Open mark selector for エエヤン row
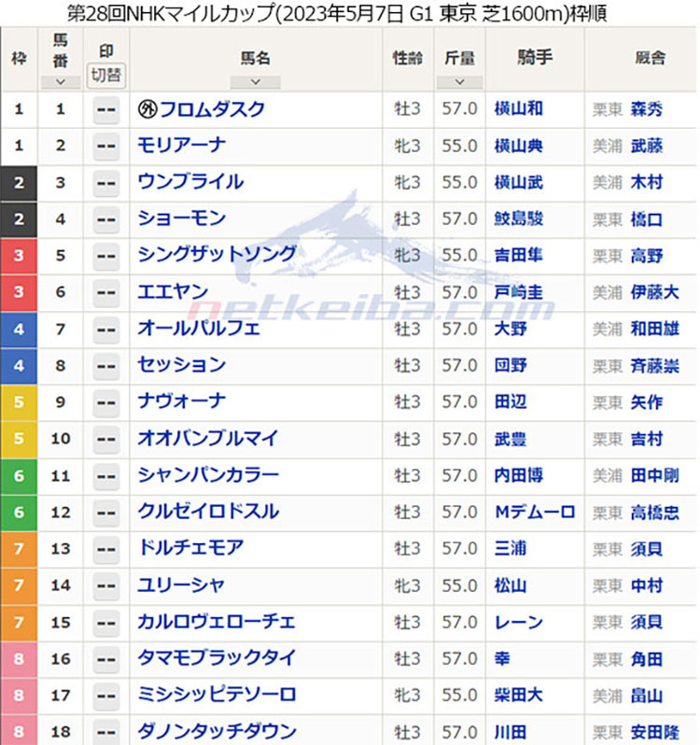Viewport: 700px width, 745px height. click(105, 292)
